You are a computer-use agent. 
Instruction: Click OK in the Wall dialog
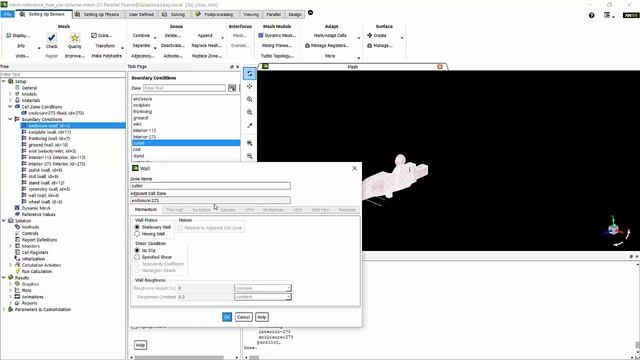click(227, 317)
